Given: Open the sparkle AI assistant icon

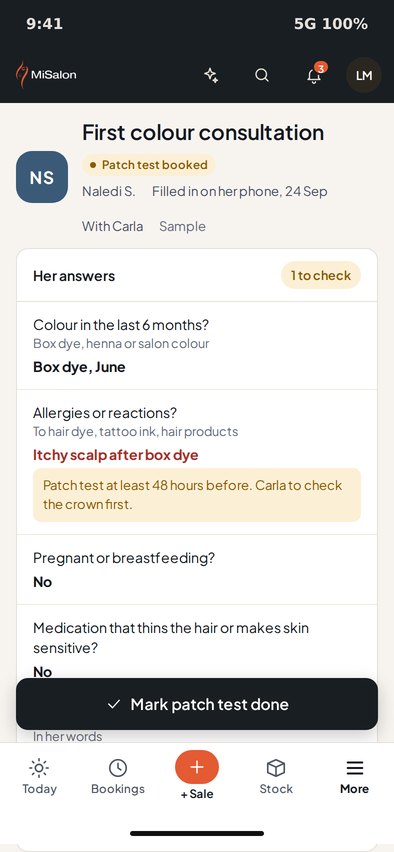Looking at the screenshot, I should click(x=211, y=75).
